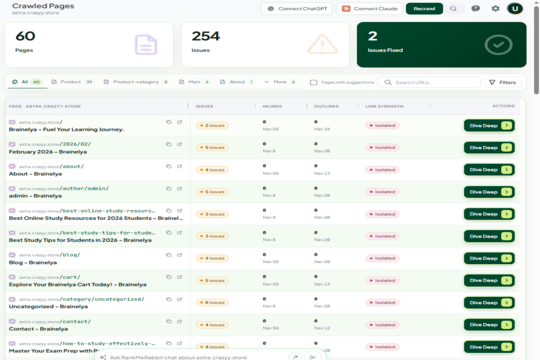Click the search icon in the top bar
The image size is (540, 360).
click(454, 9)
